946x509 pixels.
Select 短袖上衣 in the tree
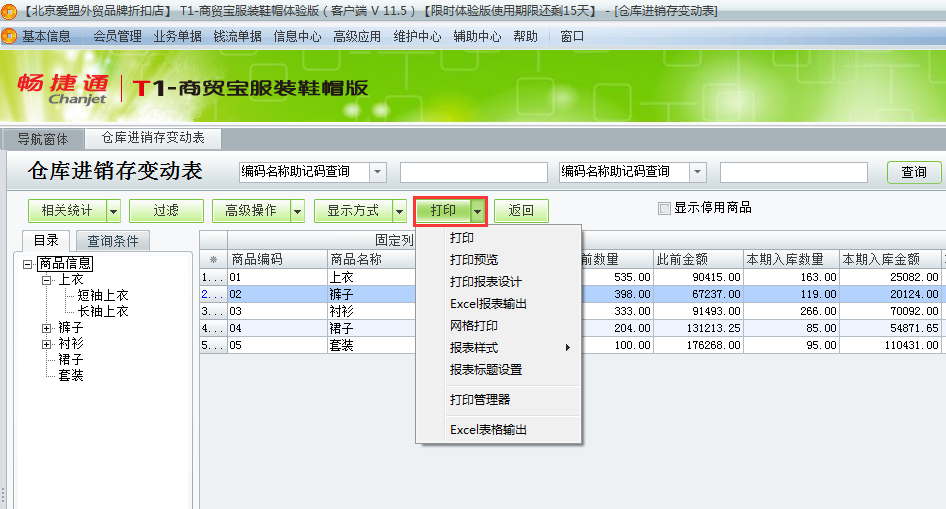pyautogui.click(x=103, y=296)
